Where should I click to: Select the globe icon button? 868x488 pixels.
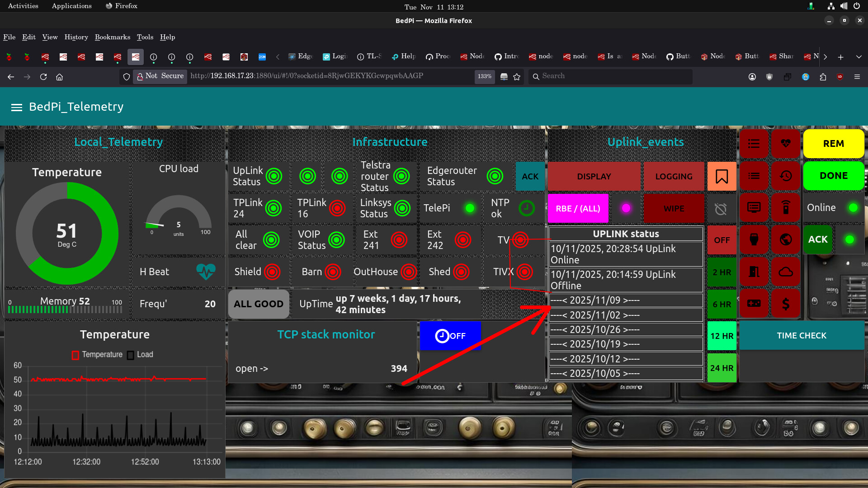click(x=786, y=240)
